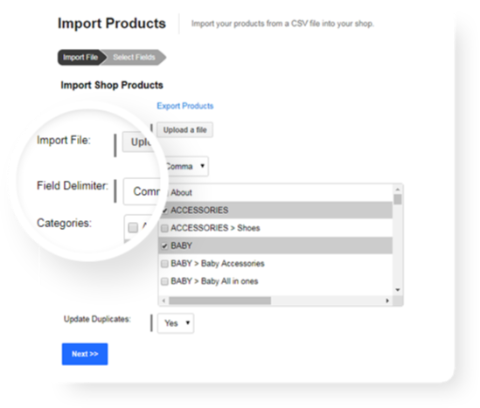
Task: Check the BABY > Baby Accessories checkbox
Action: (165, 264)
